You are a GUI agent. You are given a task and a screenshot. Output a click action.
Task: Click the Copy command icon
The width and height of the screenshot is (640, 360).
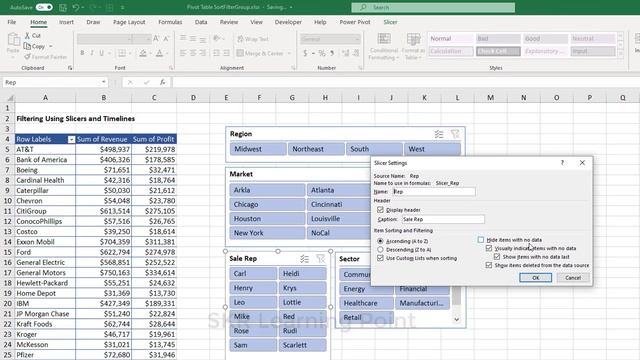(x=27, y=46)
